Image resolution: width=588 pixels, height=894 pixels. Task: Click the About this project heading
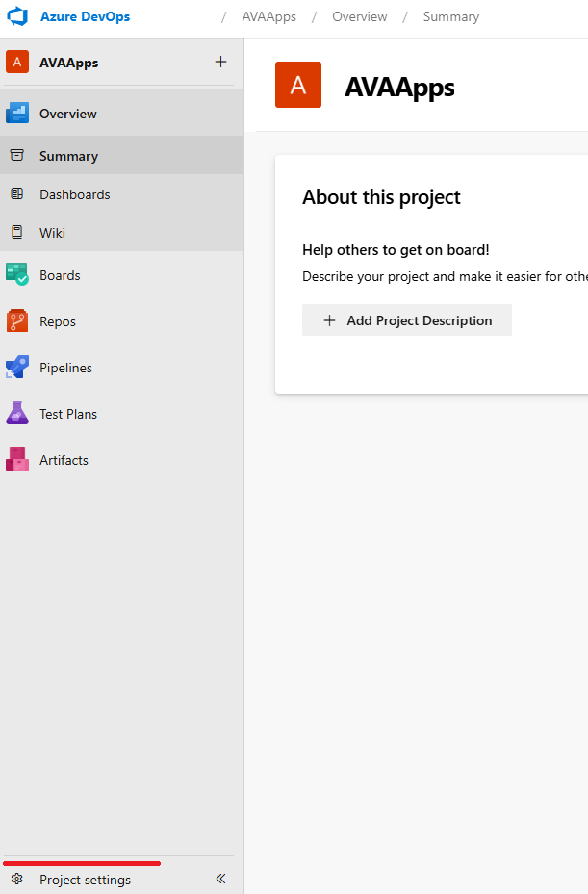coord(381,197)
